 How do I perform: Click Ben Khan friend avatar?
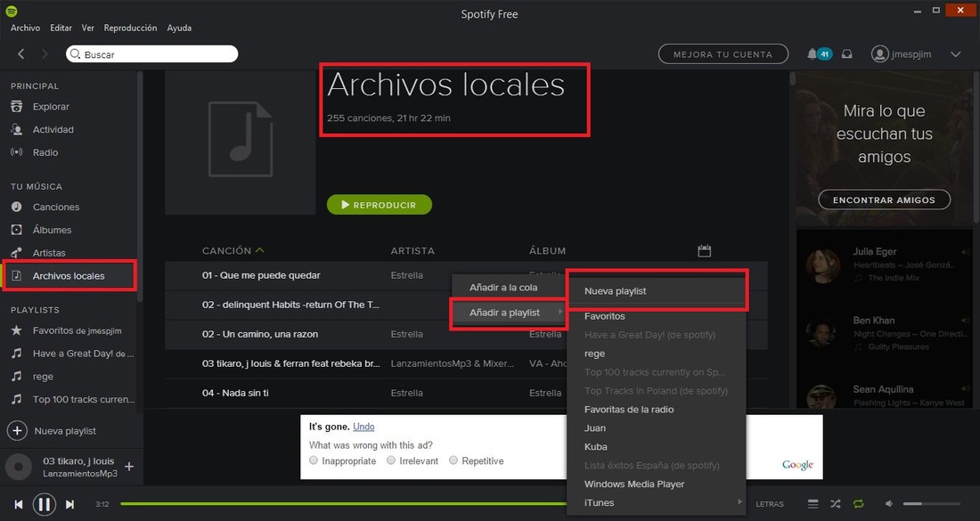(822, 334)
